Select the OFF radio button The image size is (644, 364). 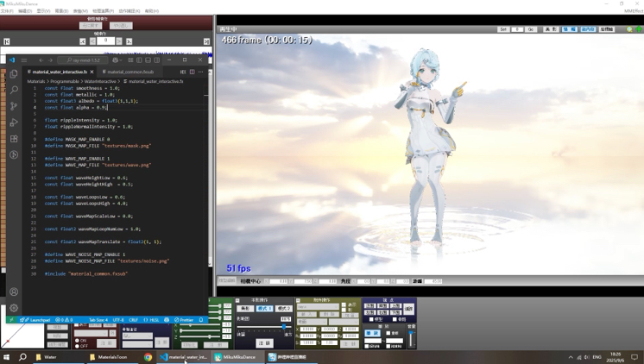[x=77, y=346]
